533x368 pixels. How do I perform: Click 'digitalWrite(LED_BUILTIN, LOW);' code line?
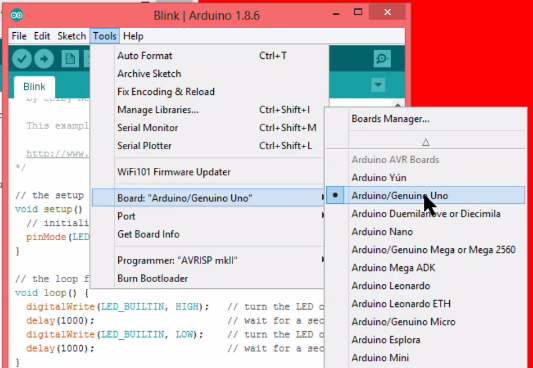pos(115,334)
